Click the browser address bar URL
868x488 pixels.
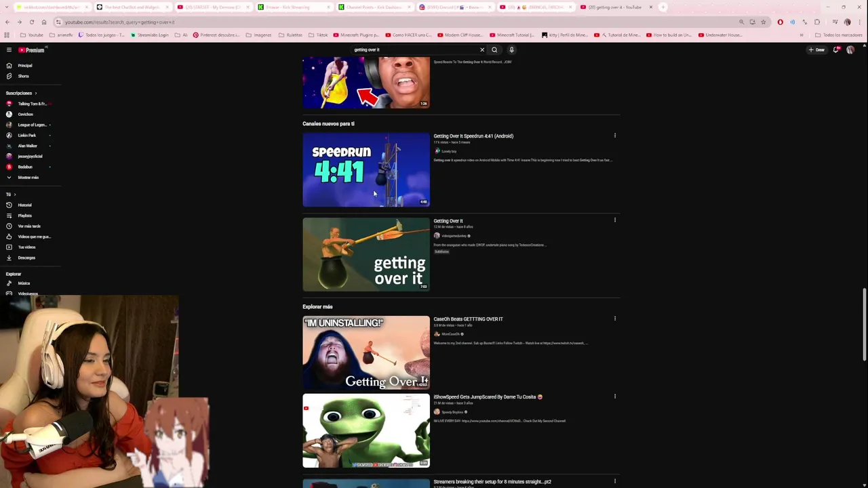tap(119, 22)
